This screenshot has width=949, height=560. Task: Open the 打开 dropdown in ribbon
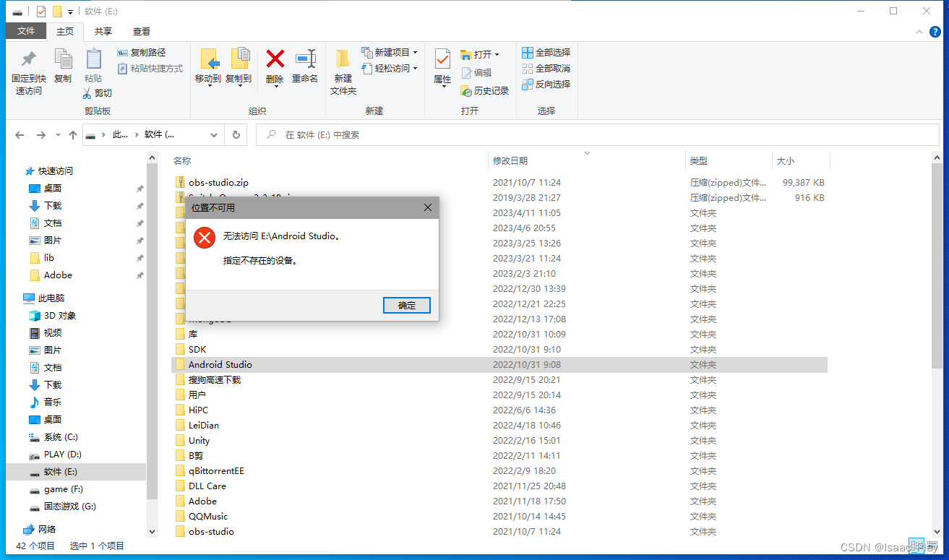pyautogui.click(x=481, y=54)
